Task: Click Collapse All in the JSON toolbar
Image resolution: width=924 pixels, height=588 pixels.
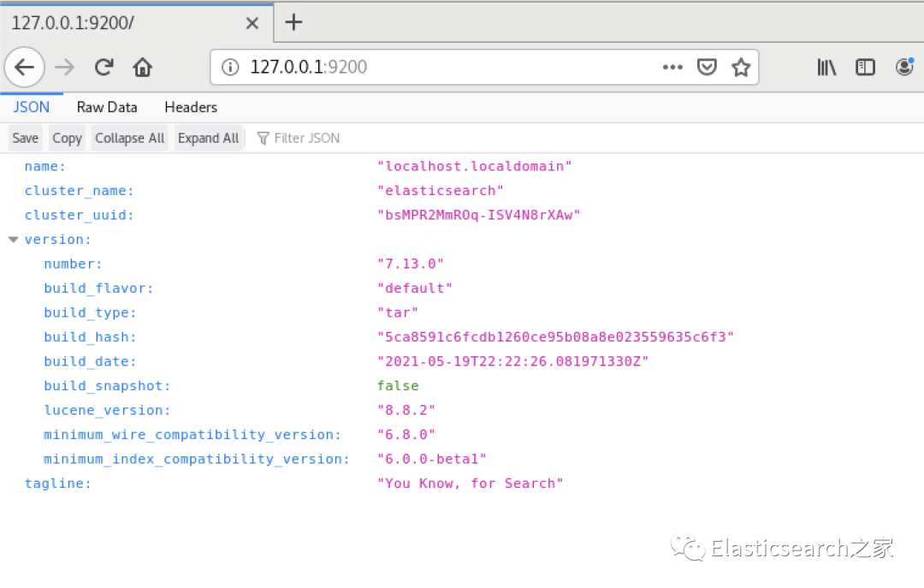Action: [x=130, y=138]
